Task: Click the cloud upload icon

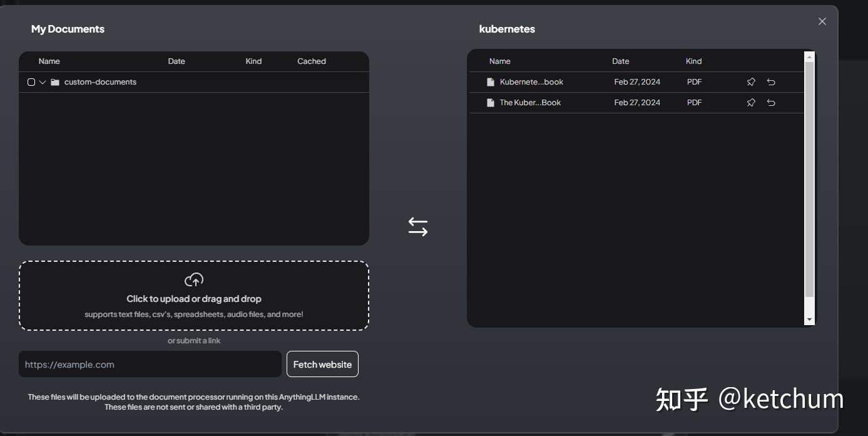Action: (x=194, y=279)
